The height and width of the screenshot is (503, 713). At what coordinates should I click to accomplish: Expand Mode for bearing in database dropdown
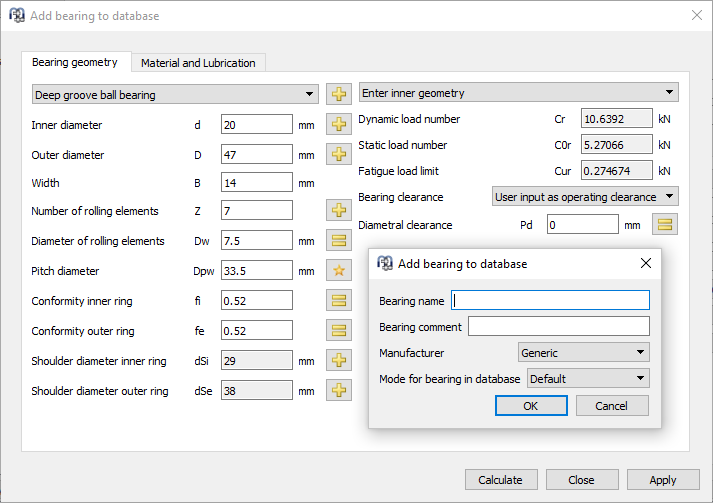click(588, 379)
